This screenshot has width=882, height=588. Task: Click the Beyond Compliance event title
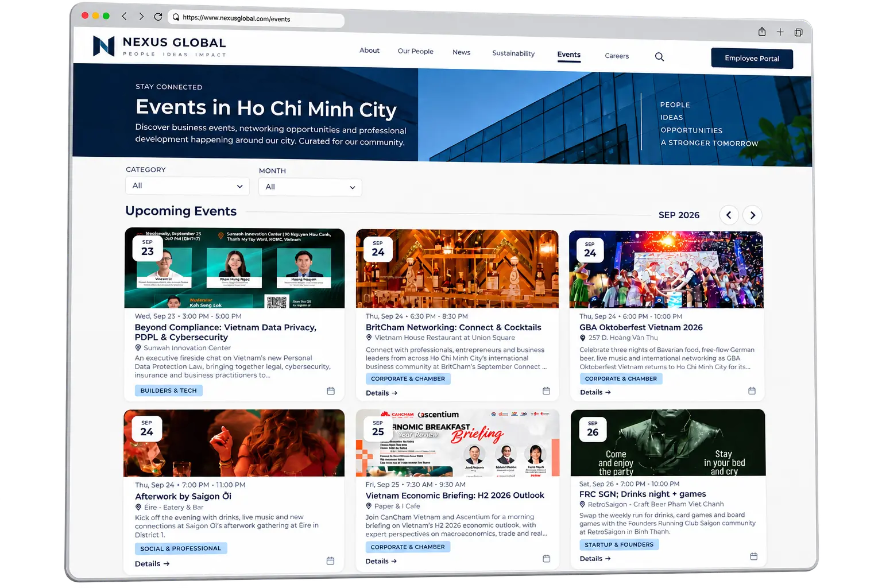tap(226, 332)
